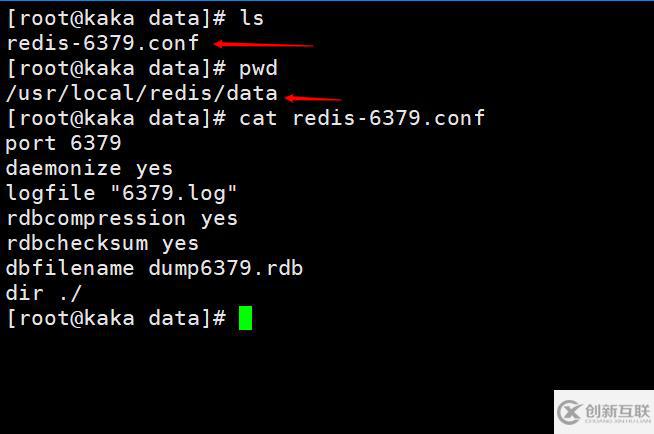Click the 'daemonize yes' line
The image size is (654, 434).
click(89, 168)
